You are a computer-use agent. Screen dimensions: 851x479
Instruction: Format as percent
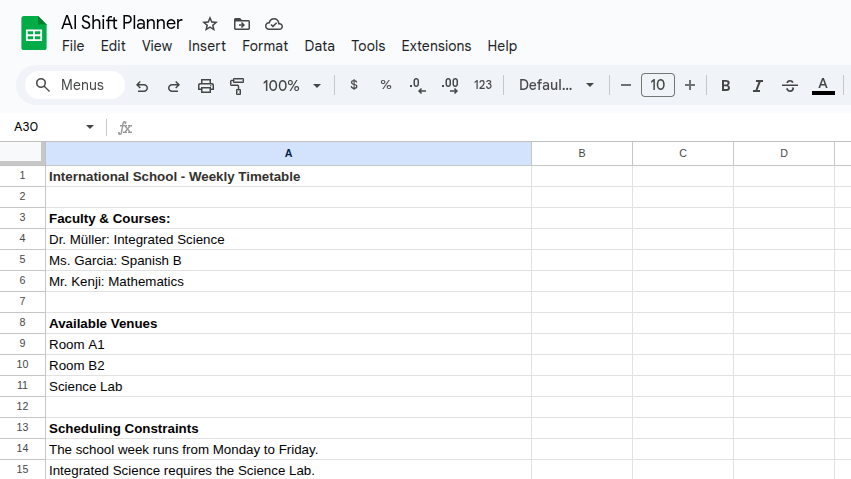(x=386, y=85)
